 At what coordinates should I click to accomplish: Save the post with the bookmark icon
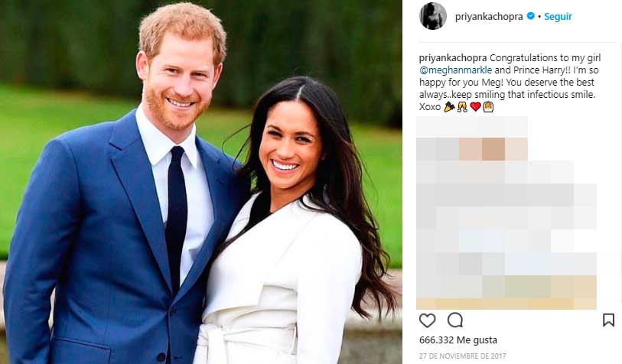608,320
